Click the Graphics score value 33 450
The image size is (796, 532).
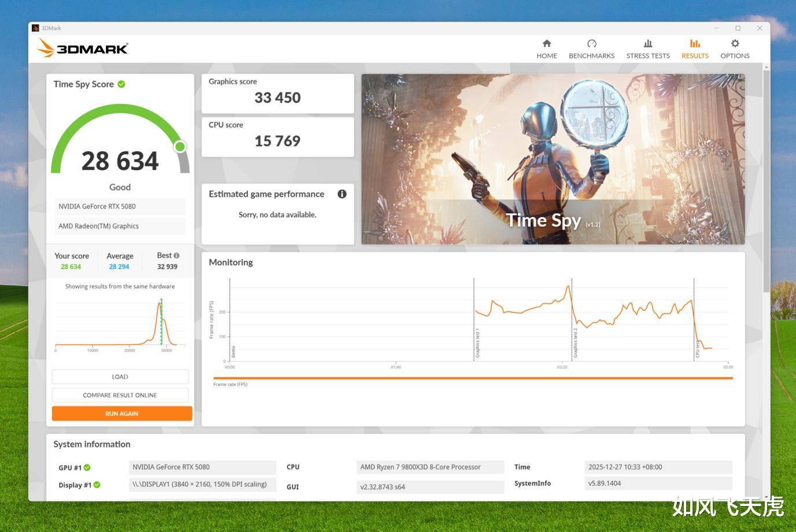pyautogui.click(x=277, y=98)
